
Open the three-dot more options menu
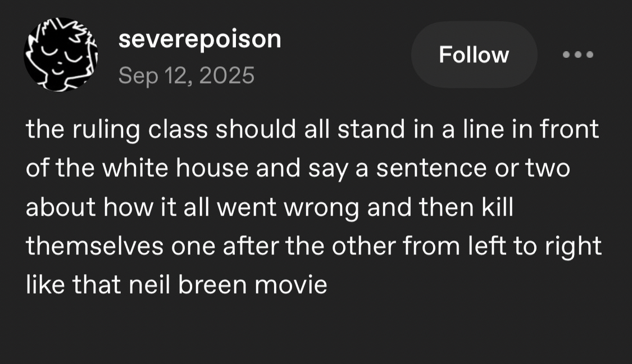point(578,55)
